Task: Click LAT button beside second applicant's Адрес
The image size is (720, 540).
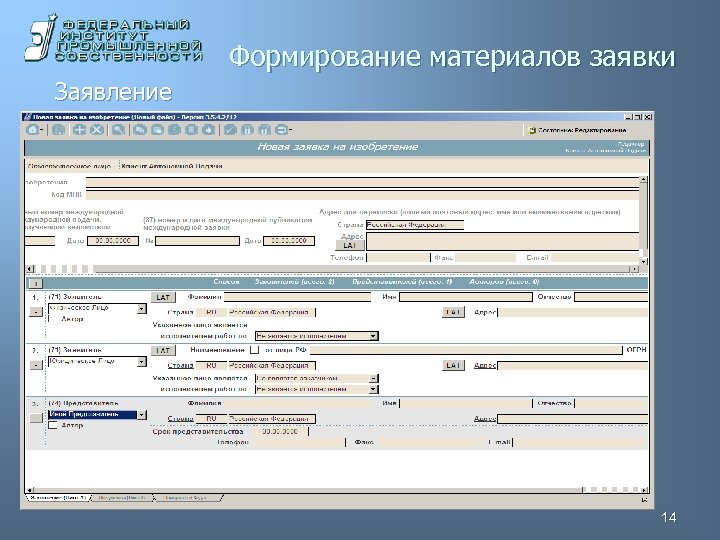Action: (x=453, y=366)
